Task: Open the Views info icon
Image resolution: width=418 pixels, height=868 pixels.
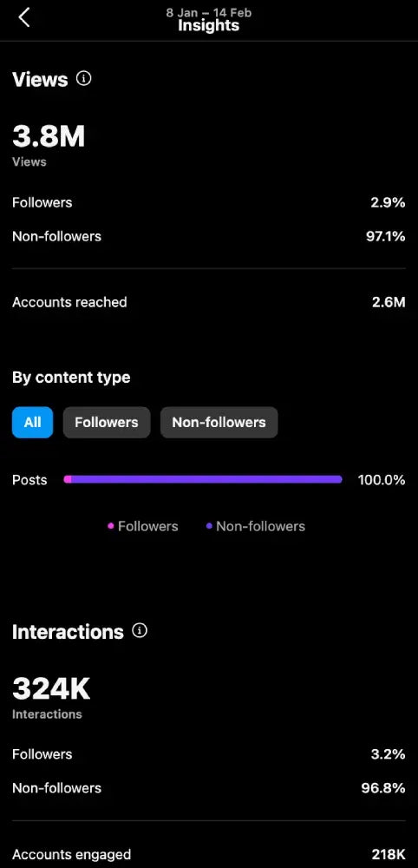Action: point(83,79)
